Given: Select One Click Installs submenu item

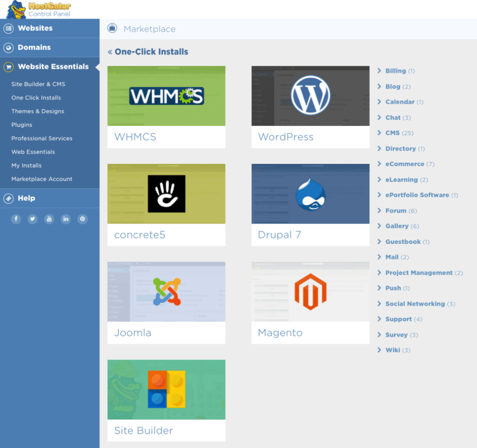Looking at the screenshot, I should point(36,97).
